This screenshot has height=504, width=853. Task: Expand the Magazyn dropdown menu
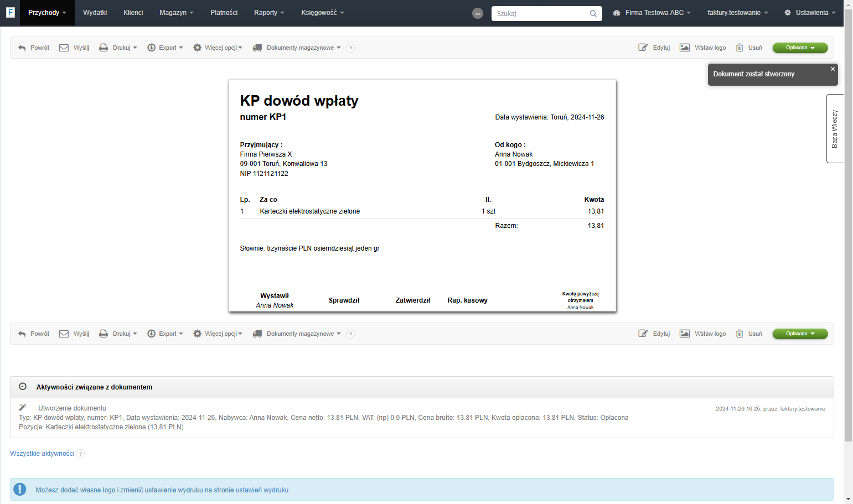pos(177,13)
